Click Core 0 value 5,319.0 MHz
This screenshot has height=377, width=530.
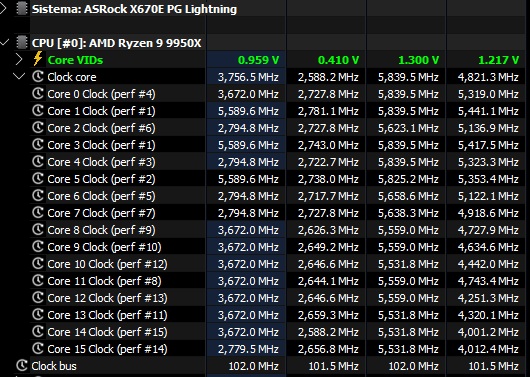pyautogui.click(x=488, y=94)
